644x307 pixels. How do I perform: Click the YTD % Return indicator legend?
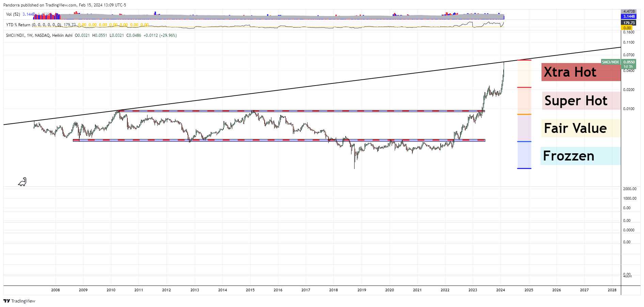pyautogui.click(x=34, y=25)
